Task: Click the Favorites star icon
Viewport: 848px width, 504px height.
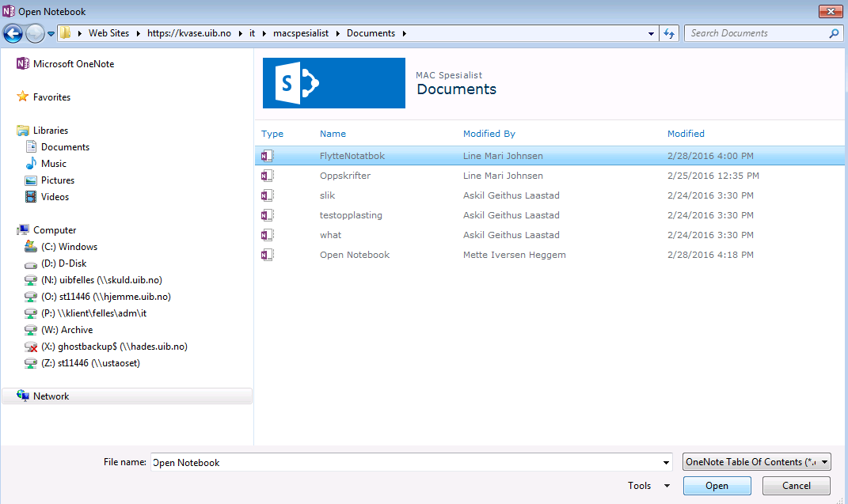Action: point(23,97)
